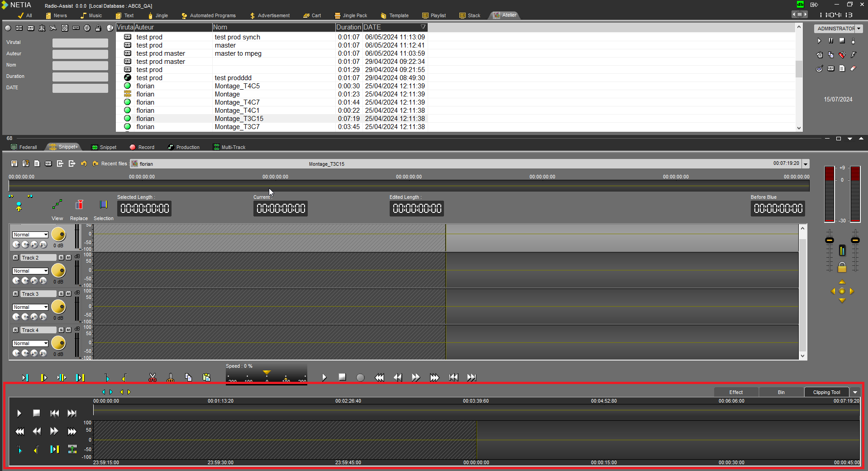The image size is (868, 471).
Task: Toggle Solo on Track 2
Action: tap(61, 258)
